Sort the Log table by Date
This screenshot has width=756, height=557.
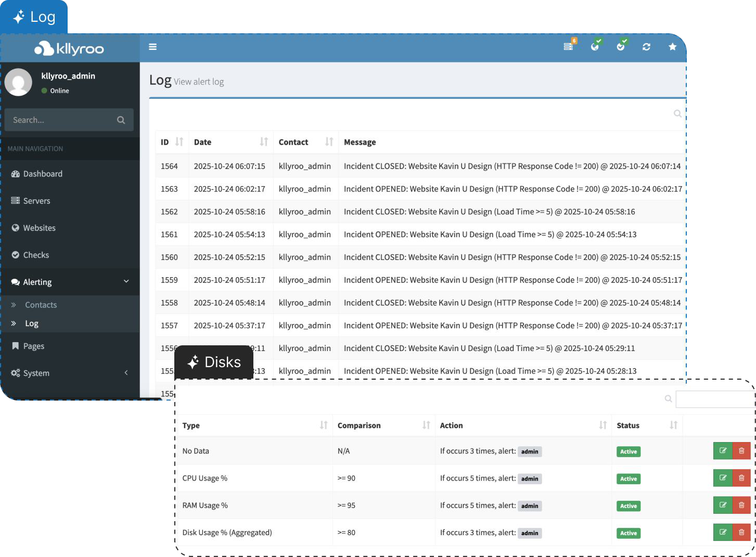[x=264, y=142]
